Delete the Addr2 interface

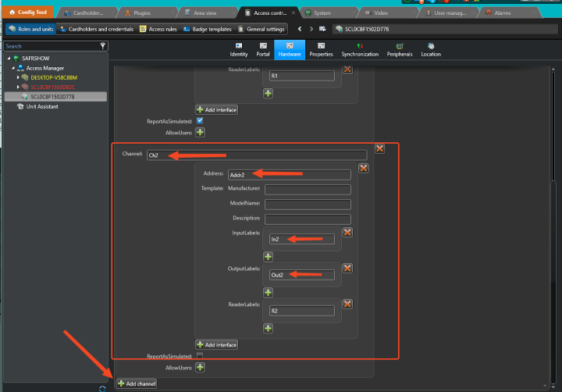click(364, 168)
